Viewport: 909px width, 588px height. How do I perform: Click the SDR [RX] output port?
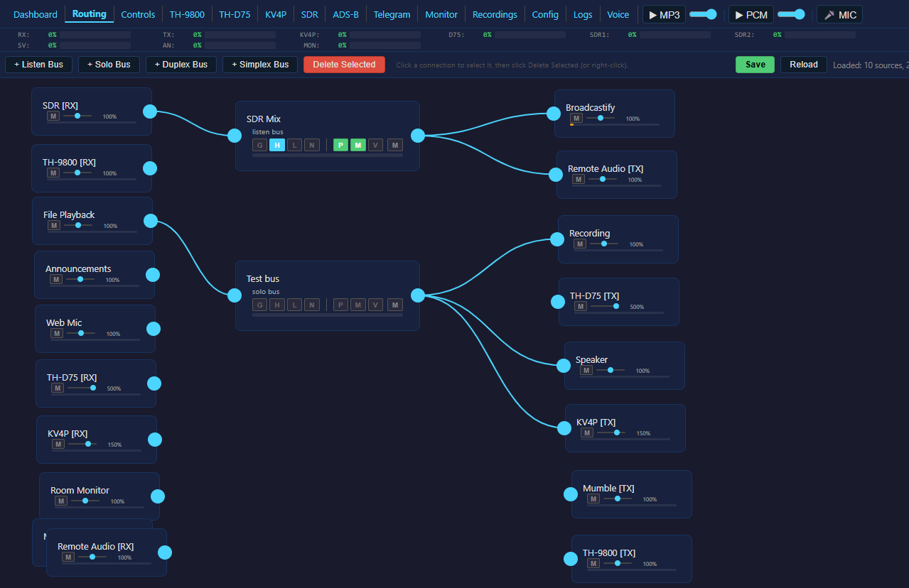click(150, 111)
